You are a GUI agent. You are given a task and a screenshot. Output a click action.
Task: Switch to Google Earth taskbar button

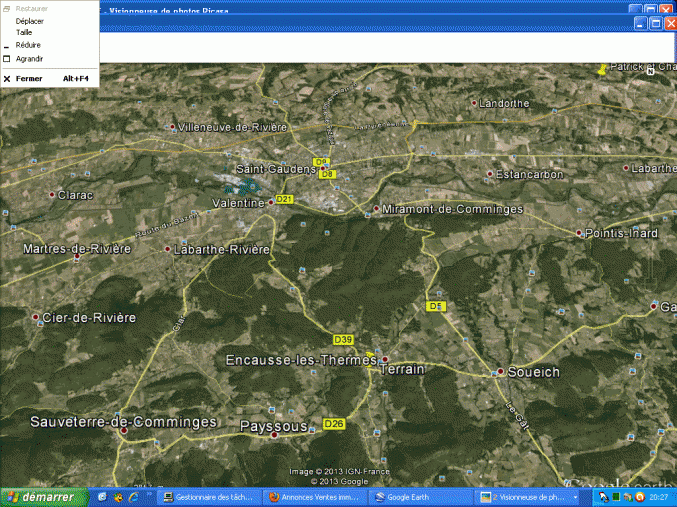click(421, 497)
